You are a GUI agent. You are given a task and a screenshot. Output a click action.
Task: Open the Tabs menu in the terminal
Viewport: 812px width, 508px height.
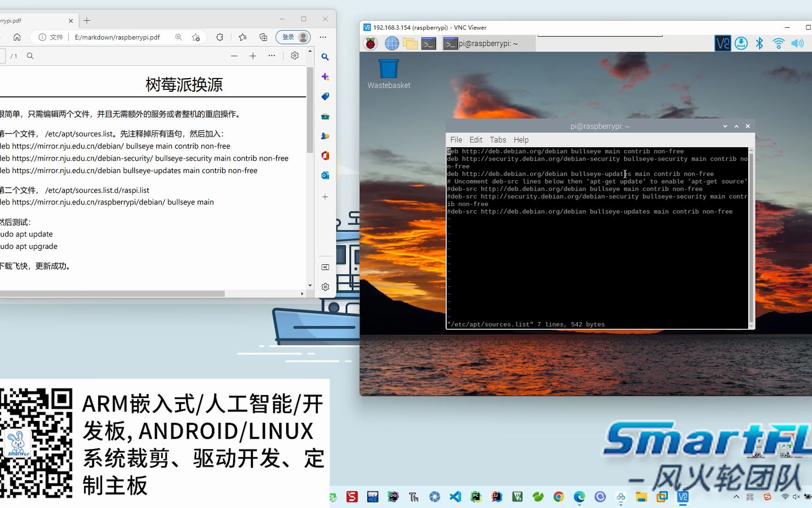pos(498,140)
